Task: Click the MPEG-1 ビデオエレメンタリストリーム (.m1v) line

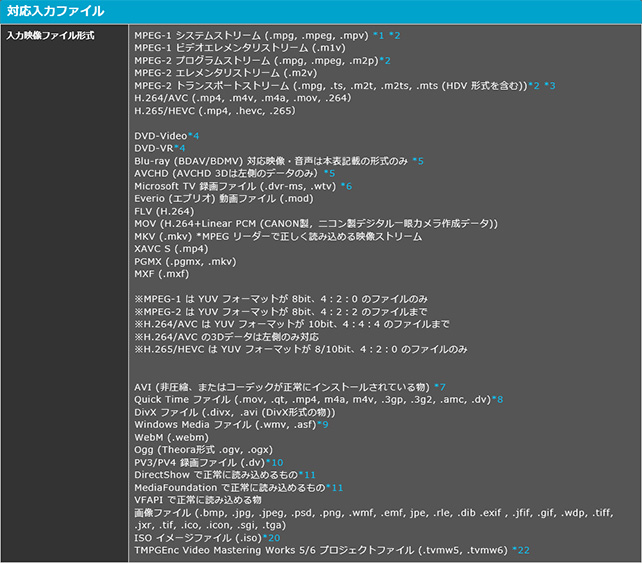Action: pos(240,48)
